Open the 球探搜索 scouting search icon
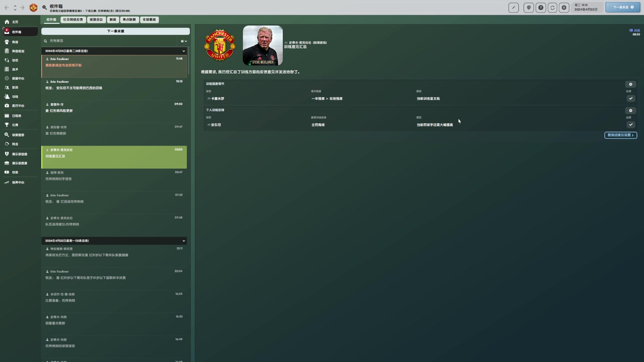This screenshot has width=644, height=362. (7, 135)
